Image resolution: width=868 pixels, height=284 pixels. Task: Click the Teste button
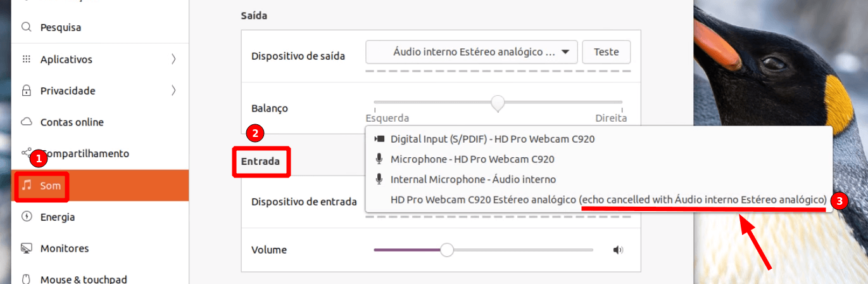606,52
